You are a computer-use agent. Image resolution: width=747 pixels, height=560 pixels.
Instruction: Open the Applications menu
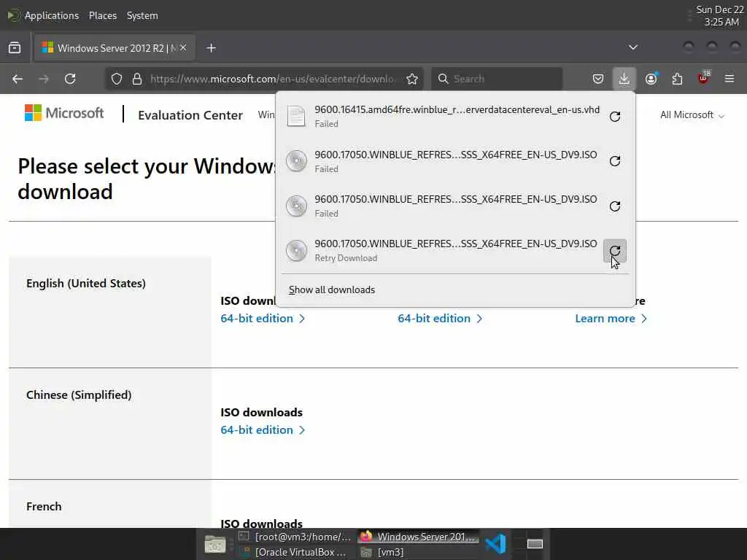52,16
